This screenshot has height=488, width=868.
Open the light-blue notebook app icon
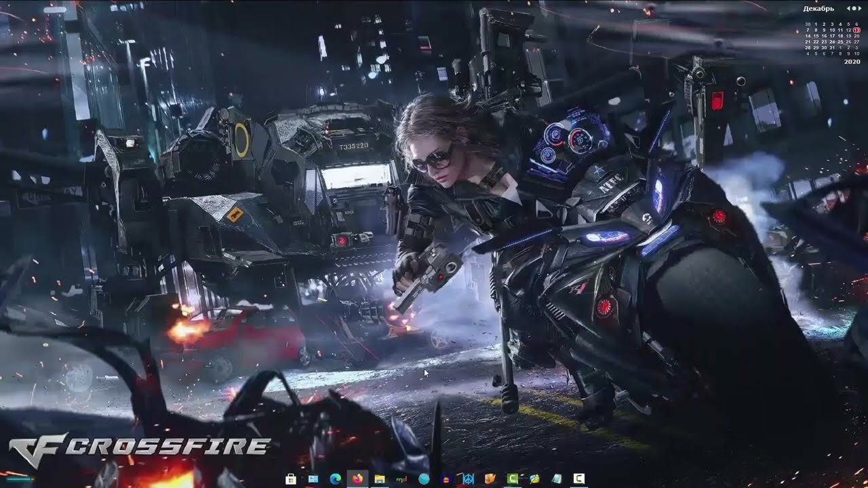click(557, 479)
